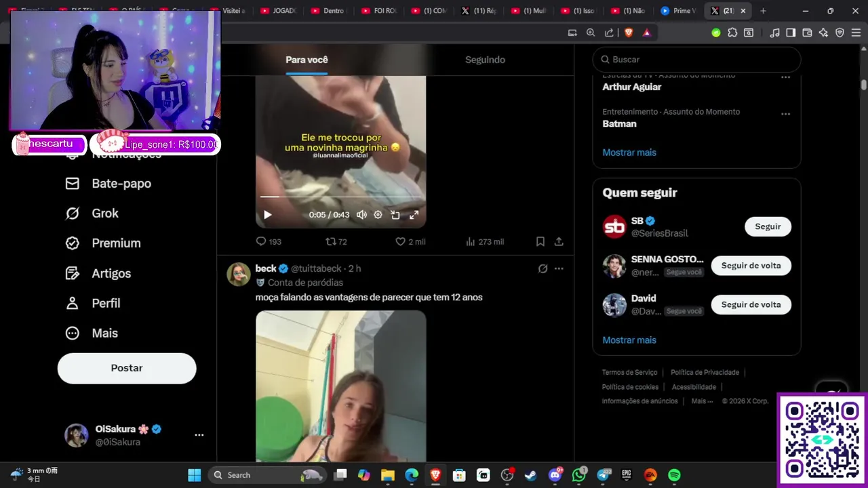Open Discord from the taskbar

pyautogui.click(x=555, y=475)
